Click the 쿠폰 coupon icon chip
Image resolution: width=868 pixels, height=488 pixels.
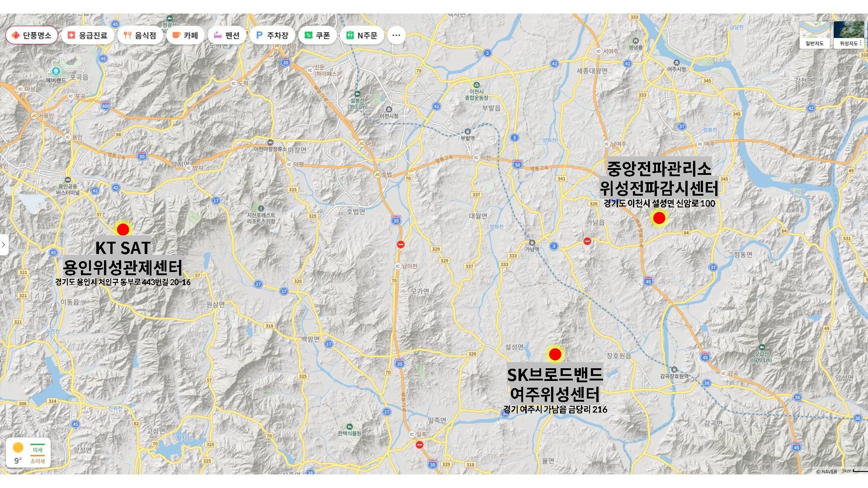click(309, 35)
